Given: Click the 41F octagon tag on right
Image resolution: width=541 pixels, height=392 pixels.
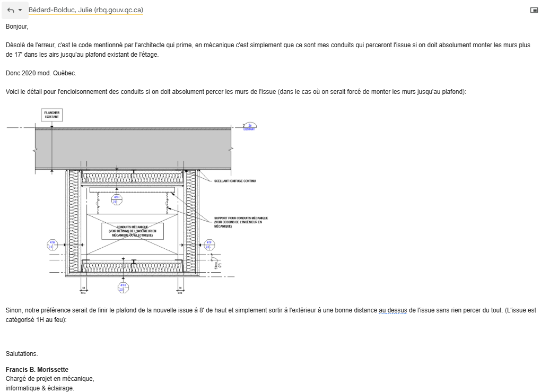Looking at the screenshot, I should point(209,244).
